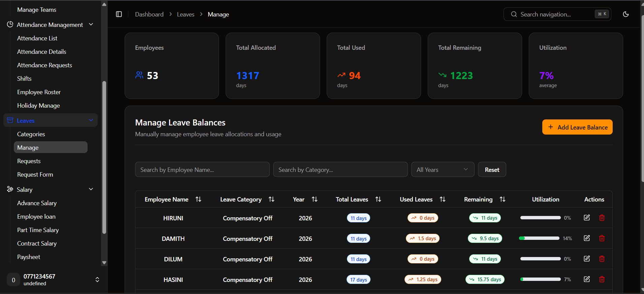Delete DILUM leave balance

(x=602, y=259)
